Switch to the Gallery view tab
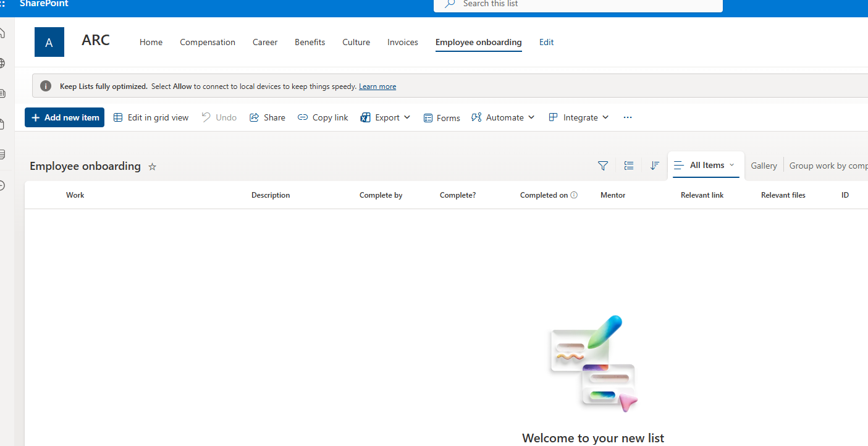The height and width of the screenshot is (446, 868). click(x=764, y=166)
